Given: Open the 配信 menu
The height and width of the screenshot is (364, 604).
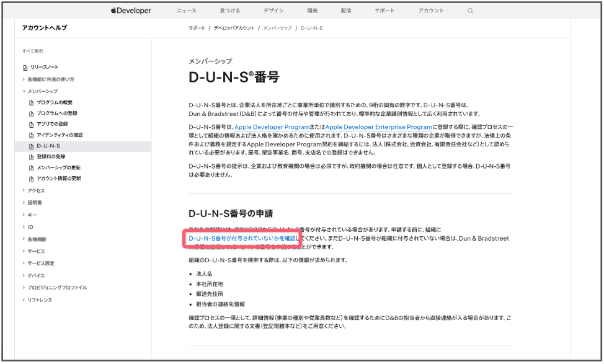Looking at the screenshot, I should tap(346, 11).
